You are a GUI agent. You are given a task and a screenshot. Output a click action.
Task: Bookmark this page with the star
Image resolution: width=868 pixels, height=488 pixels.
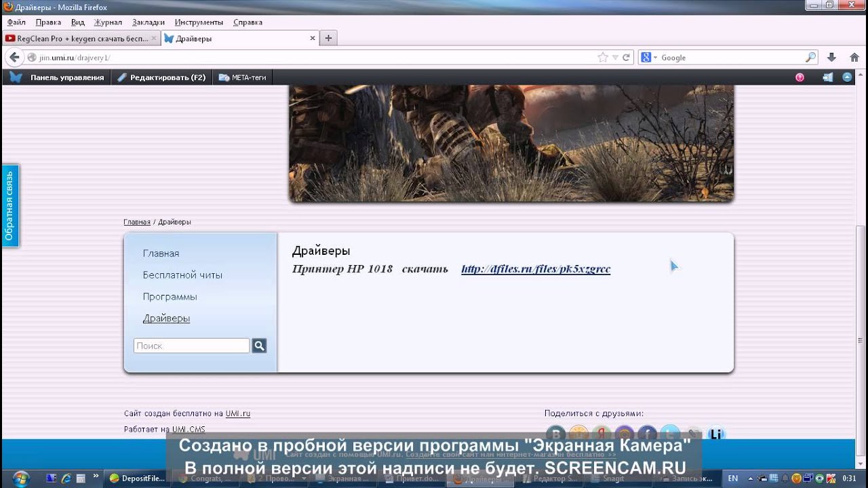click(603, 58)
